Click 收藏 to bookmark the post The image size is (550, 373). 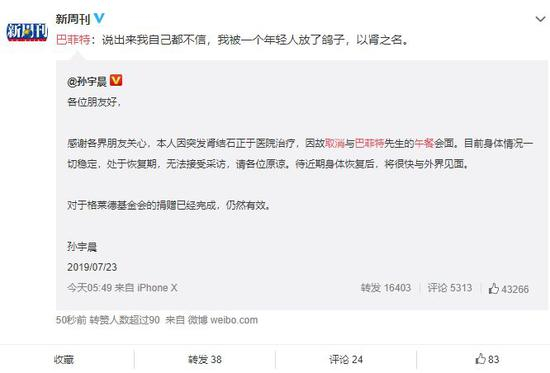click(64, 359)
